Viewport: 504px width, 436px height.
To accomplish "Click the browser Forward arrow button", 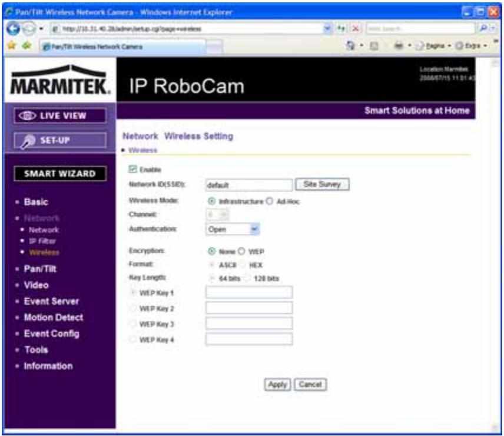I will point(29,29).
